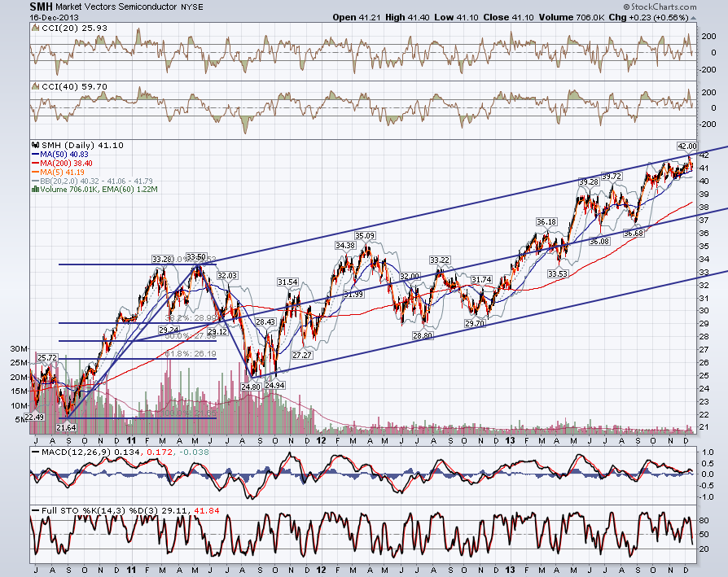Click the Market Vectors Semiconductor name
Image resolution: width=728 pixels, height=577 pixels.
pyautogui.click(x=116, y=7)
